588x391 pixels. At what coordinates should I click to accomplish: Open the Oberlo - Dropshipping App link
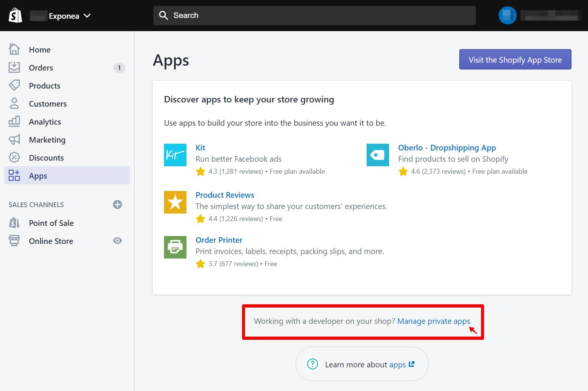coord(447,147)
